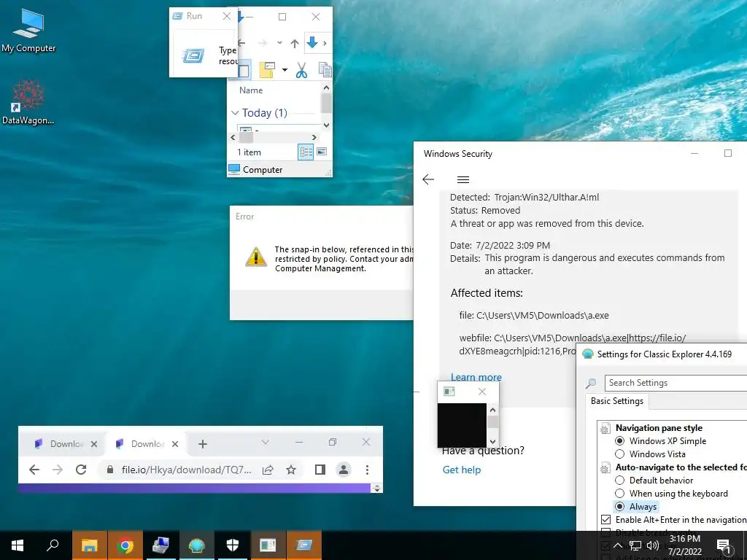Expand the folder options dropdown arrow

(x=285, y=71)
